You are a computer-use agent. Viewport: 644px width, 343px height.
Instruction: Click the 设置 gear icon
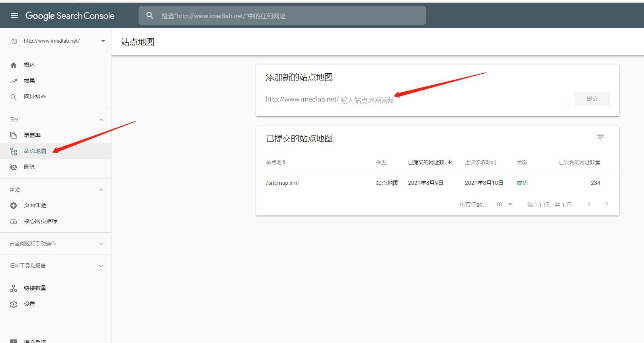[14, 304]
